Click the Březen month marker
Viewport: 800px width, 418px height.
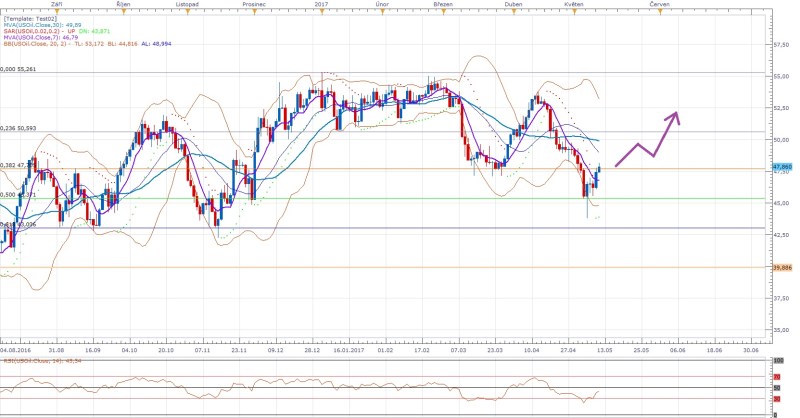(x=443, y=4)
